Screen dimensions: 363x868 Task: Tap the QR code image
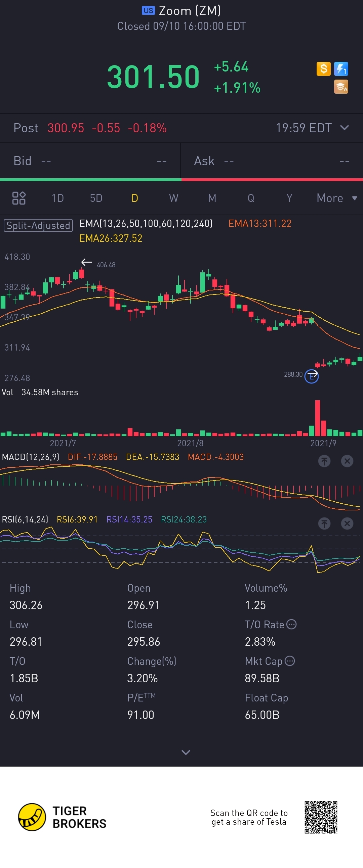(x=321, y=817)
